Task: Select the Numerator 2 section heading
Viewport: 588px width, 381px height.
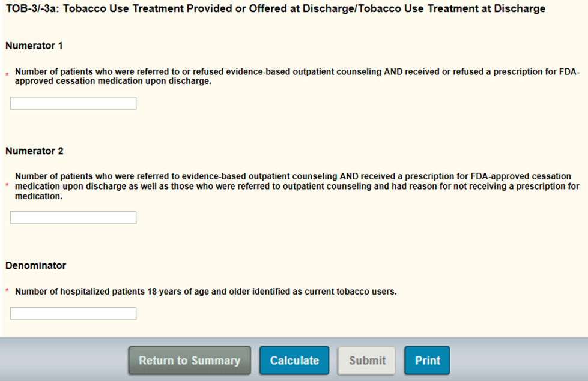Action: pyautogui.click(x=34, y=151)
